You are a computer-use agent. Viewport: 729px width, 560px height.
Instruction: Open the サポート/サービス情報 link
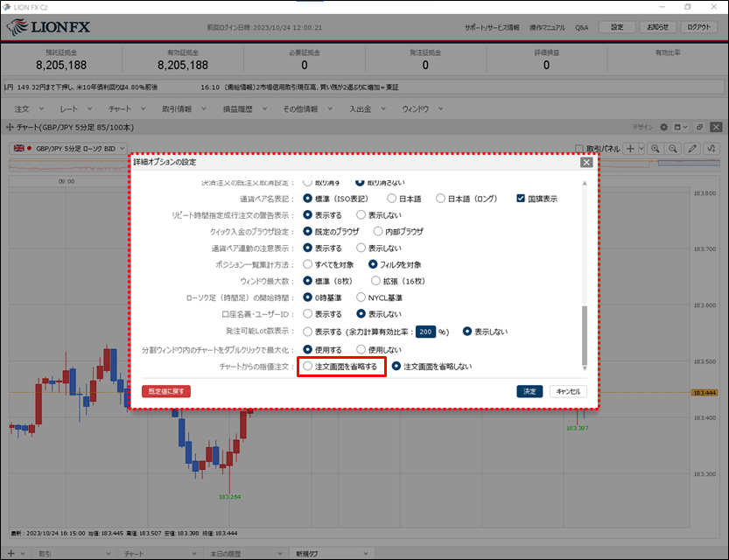(492, 27)
